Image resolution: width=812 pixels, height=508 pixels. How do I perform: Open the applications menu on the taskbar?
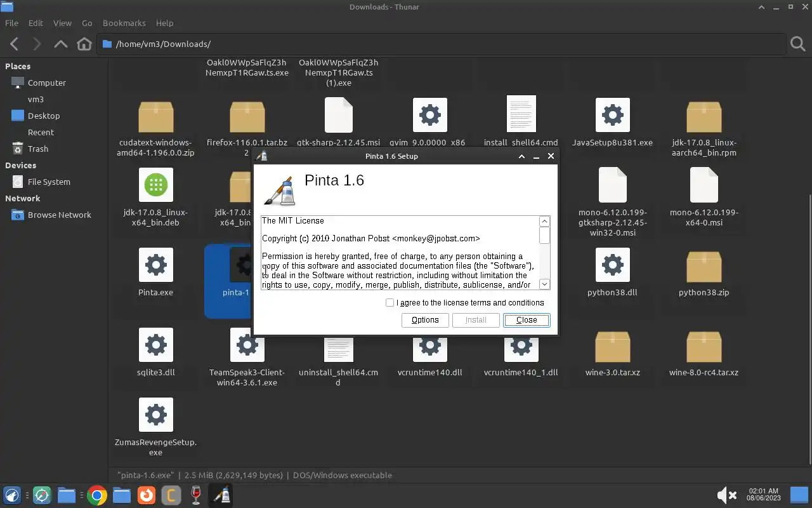(12, 495)
